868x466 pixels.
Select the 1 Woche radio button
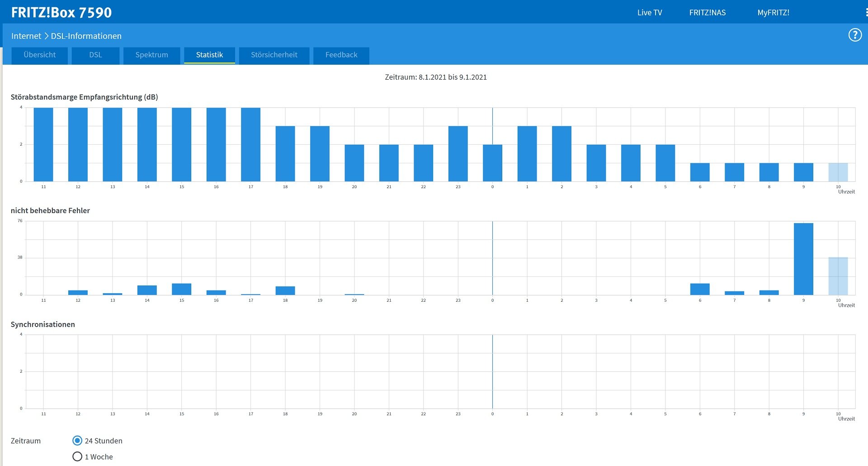[77, 456]
